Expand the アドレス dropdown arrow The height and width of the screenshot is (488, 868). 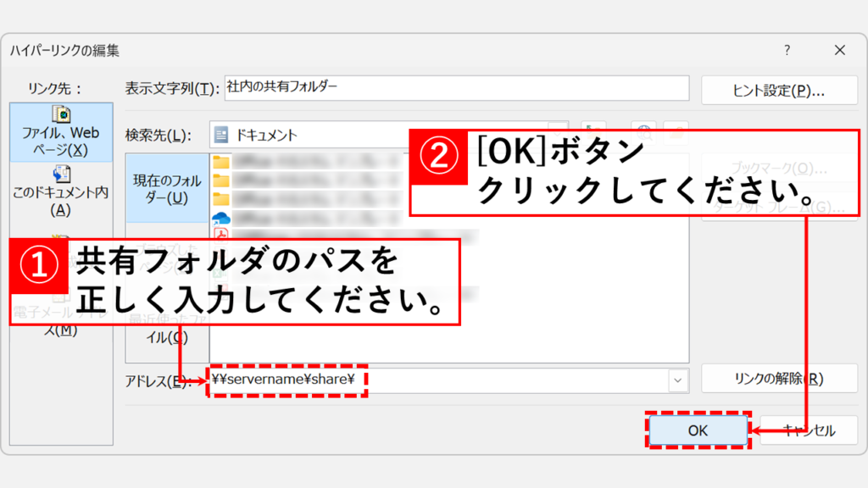coord(677,380)
